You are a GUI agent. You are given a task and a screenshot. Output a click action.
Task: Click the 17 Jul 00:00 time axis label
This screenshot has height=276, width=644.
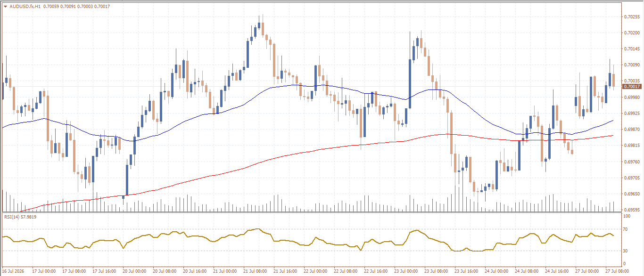pos(44,271)
